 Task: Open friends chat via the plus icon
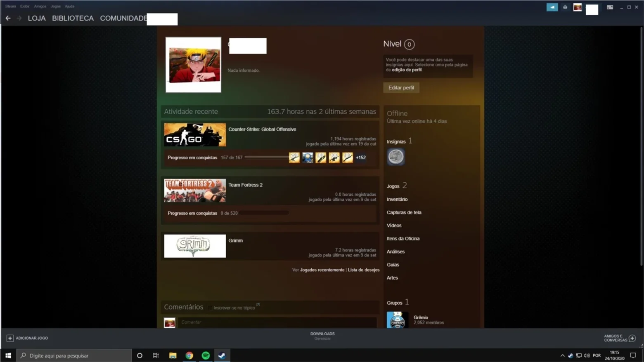(x=632, y=338)
